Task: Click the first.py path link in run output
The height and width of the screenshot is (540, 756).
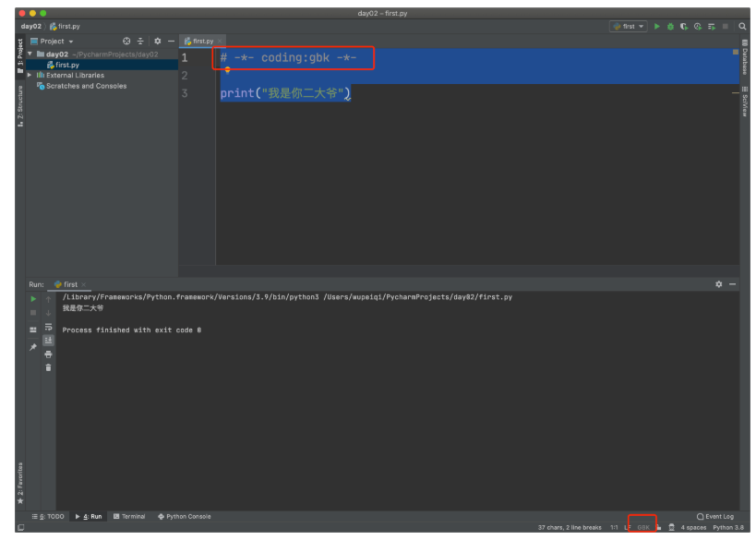Action: [417, 297]
